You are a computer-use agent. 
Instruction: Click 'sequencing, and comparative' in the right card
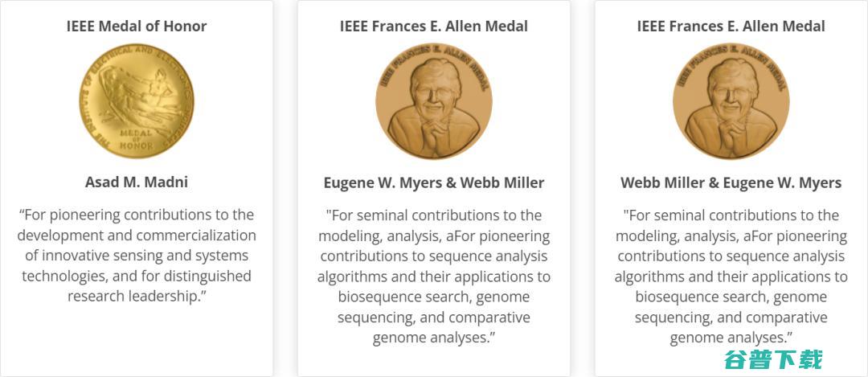click(x=731, y=318)
